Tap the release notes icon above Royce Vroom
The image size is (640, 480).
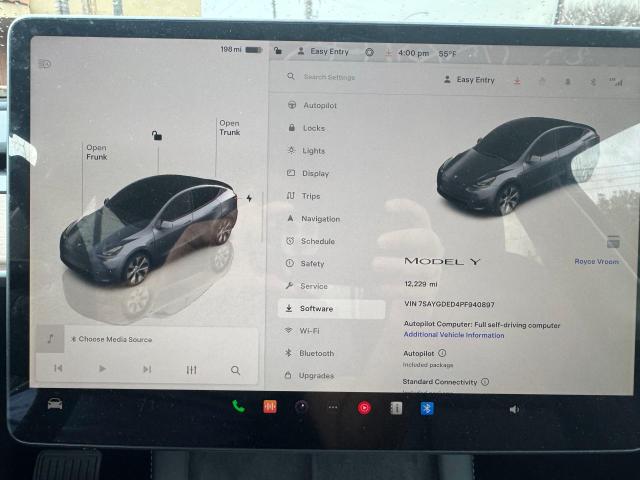(613, 242)
